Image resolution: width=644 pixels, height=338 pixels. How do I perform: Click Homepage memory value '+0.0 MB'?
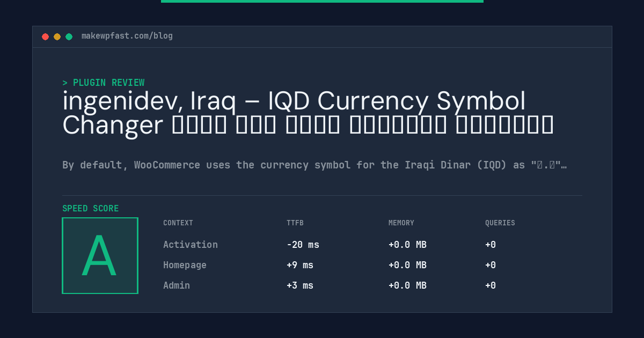(407, 265)
